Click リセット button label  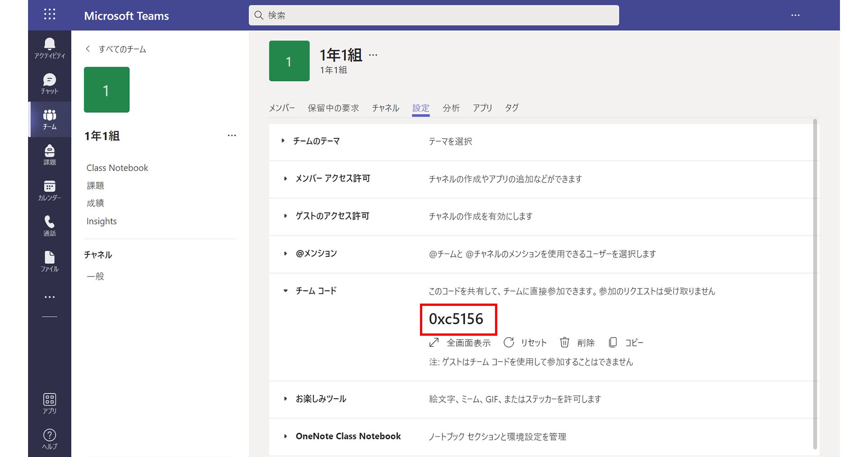(x=534, y=343)
